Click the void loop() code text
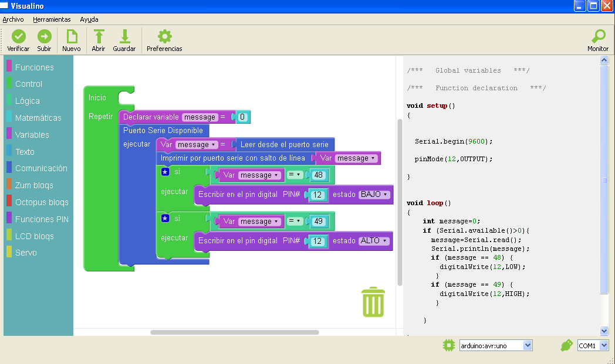 point(429,203)
